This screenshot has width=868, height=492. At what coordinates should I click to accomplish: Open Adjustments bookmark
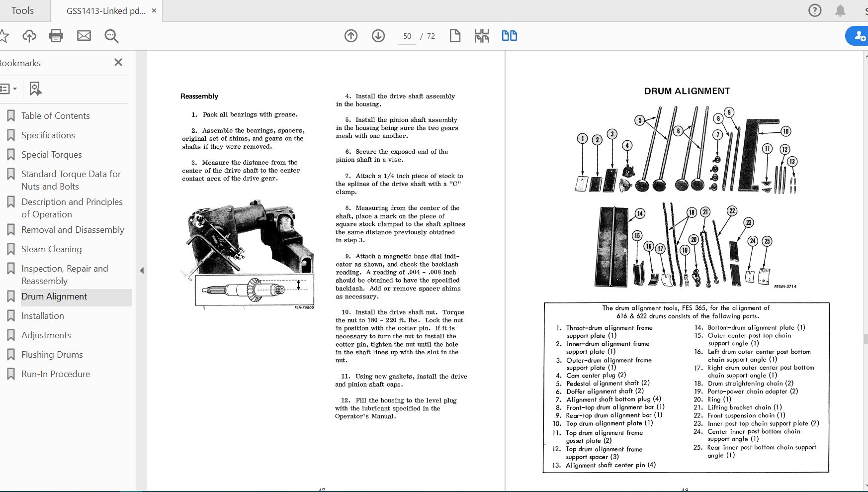46,335
